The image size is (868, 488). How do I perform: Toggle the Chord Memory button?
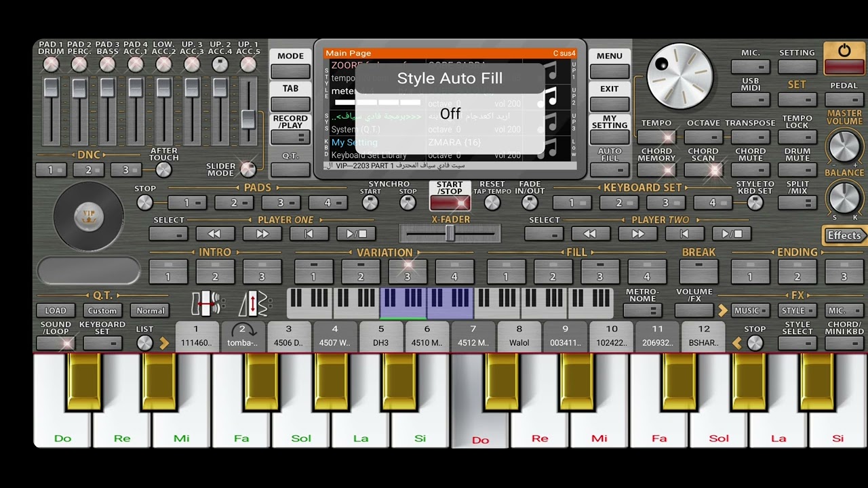coord(656,170)
